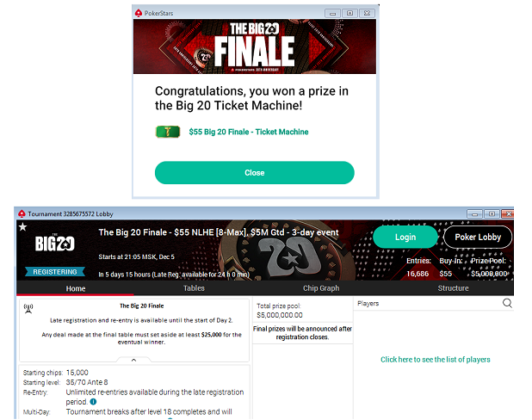Click the favorite star icon in tournament lobby
This screenshot has height=420, width=532.
[22, 226]
